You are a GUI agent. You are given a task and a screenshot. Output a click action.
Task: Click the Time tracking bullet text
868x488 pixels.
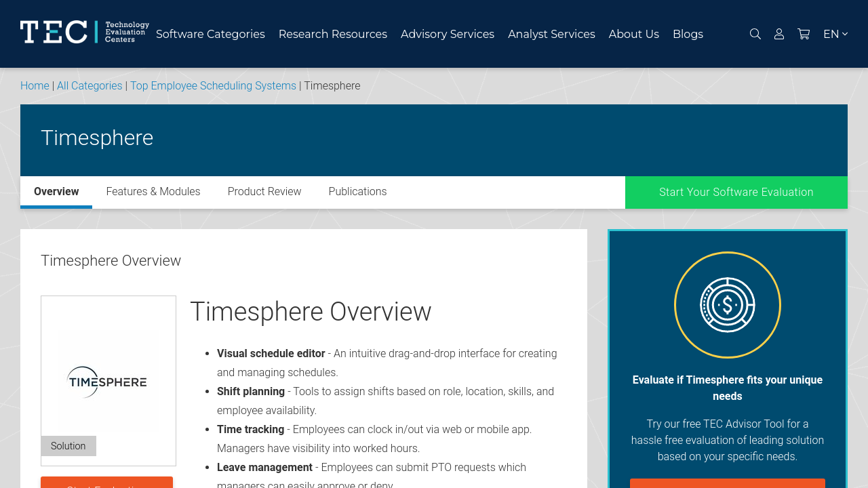click(x=374, y=439)
